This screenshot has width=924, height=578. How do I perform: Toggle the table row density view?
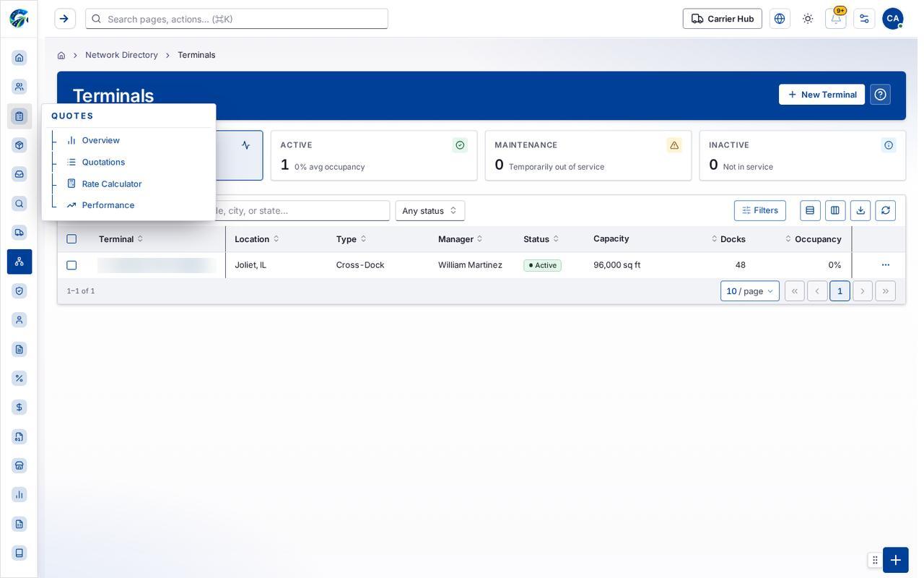click(x=810, y=210)
